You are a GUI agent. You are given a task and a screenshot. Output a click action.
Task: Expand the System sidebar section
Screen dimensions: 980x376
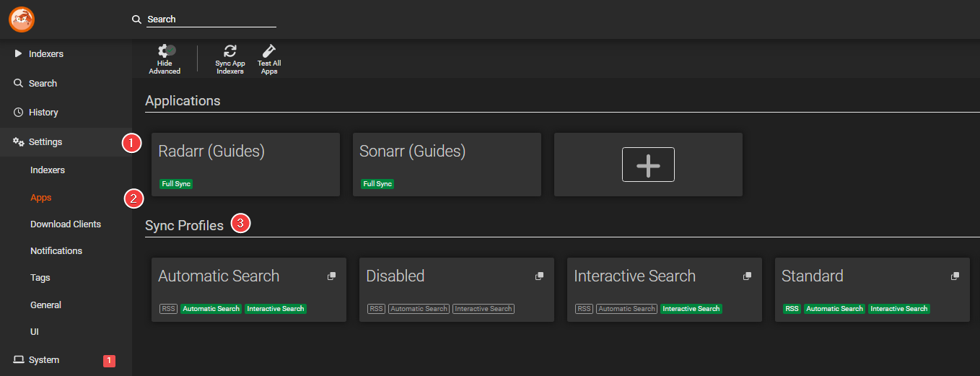click(x=43, y=360)
